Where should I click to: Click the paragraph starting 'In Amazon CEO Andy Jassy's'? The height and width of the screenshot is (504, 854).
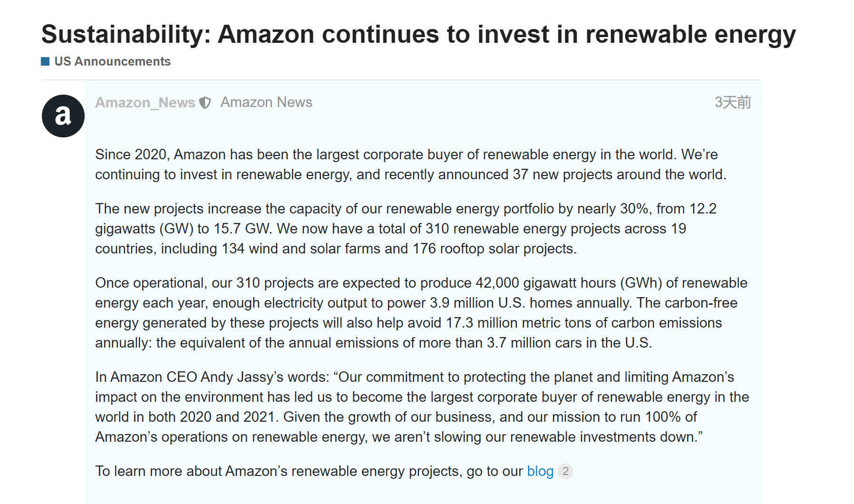click(422, 407)
